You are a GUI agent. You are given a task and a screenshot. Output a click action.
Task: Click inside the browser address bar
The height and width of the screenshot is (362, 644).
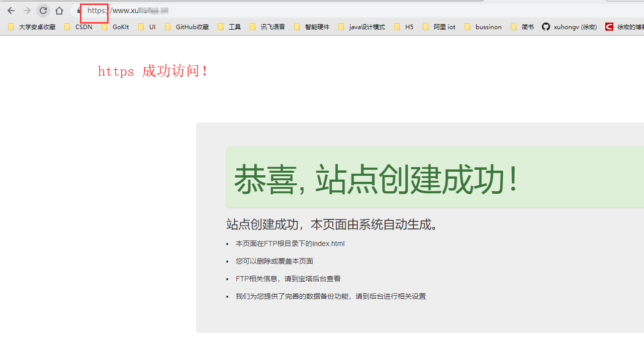tap(151, 10)
